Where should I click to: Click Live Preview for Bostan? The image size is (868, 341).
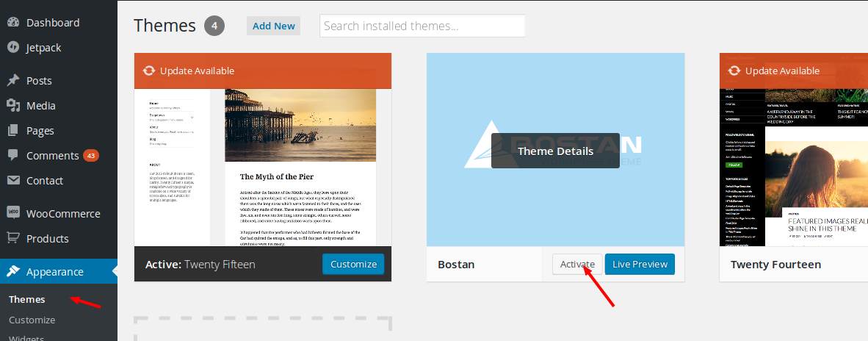click(640, 264)
